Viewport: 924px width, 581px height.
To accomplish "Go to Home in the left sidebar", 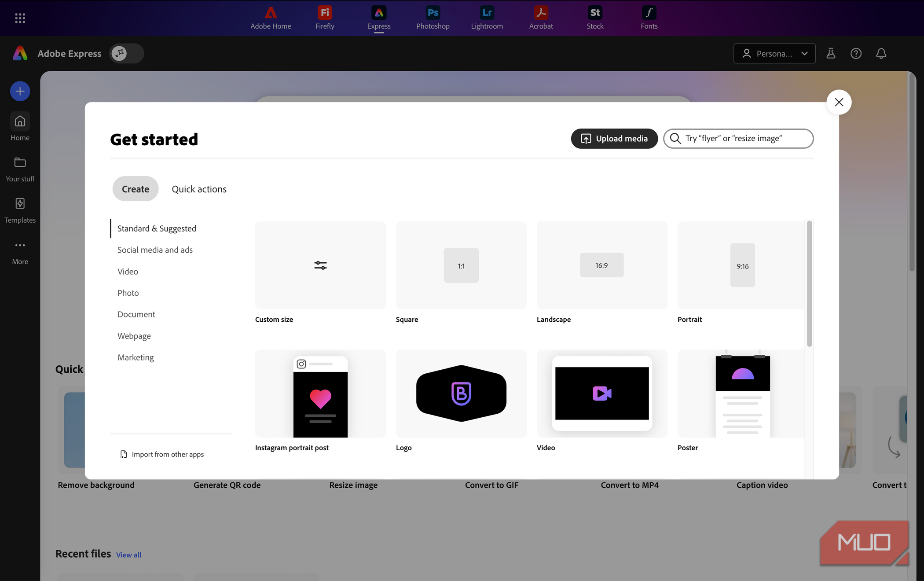I will pyautogui.click(x=20, y=127).
